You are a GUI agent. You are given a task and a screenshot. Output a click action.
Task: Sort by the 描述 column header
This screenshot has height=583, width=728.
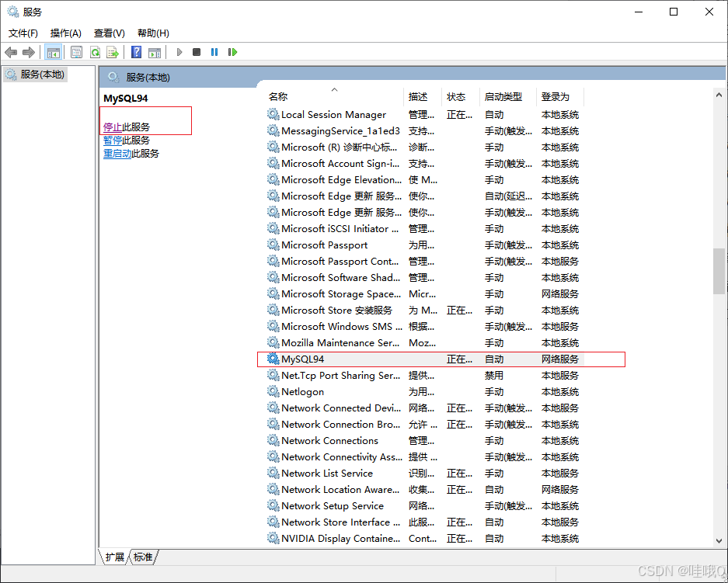coord(422,96)
